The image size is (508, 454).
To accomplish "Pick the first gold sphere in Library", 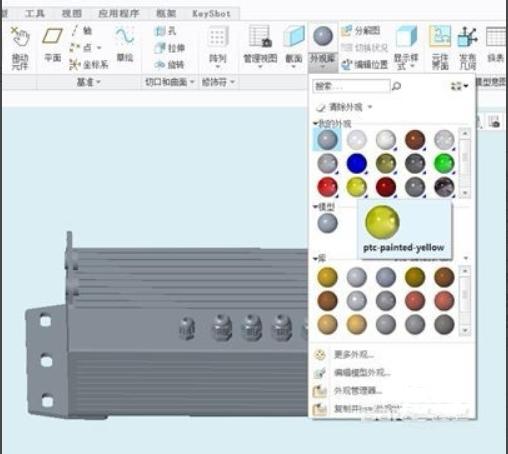I will click(x=327, y=277).
